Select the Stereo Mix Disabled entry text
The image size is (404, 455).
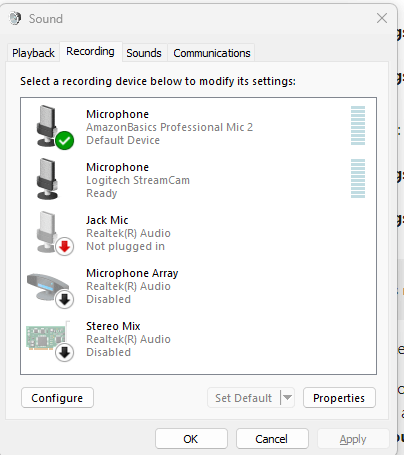(x=108, y=352)
